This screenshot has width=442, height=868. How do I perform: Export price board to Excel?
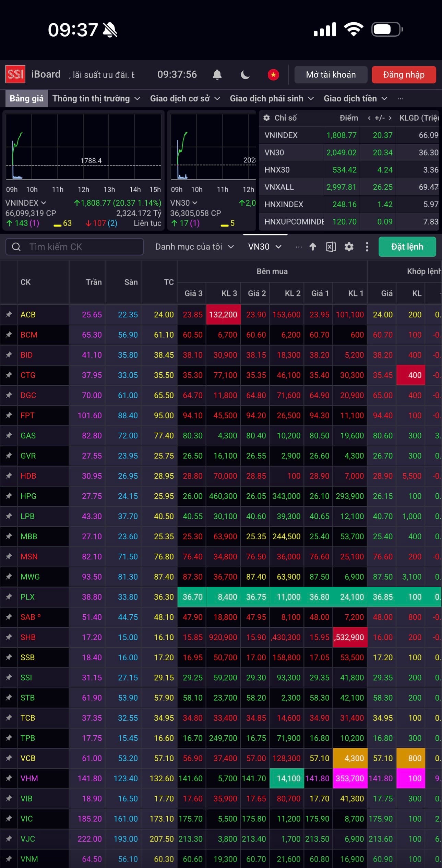click(x=331, y=247)
